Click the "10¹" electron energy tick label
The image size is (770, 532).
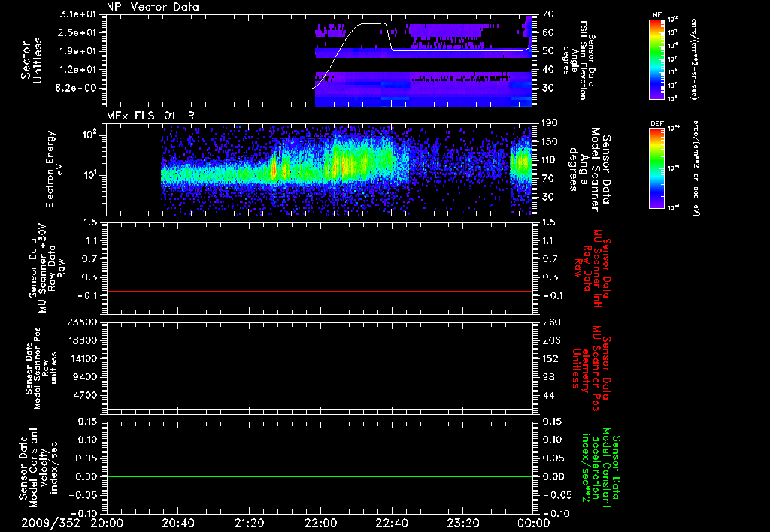click(x=89, y=175)
